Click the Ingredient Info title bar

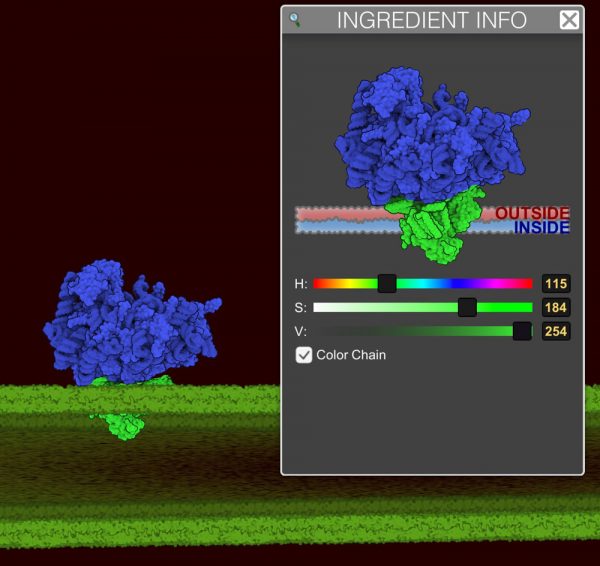pos(431,20)
